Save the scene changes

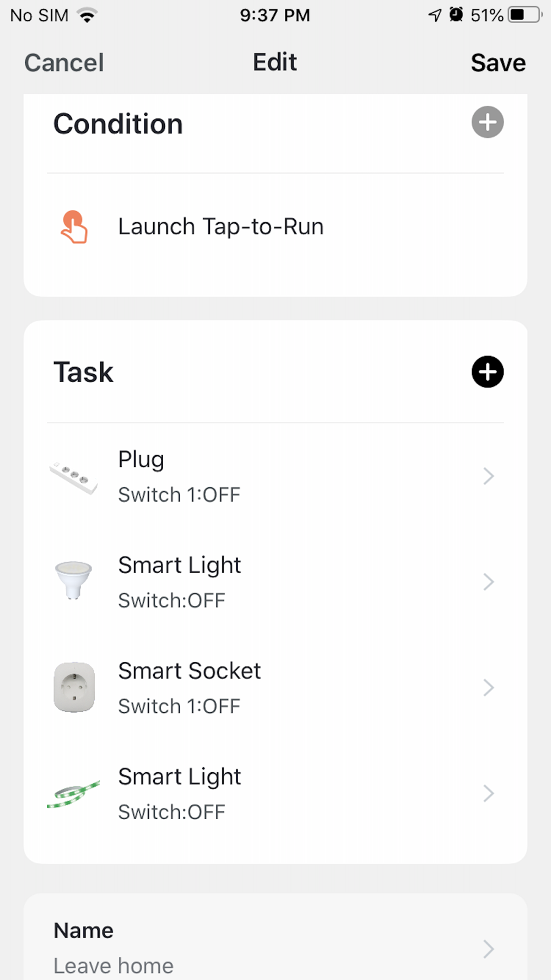pyautogui.click(x=498, y=63)
